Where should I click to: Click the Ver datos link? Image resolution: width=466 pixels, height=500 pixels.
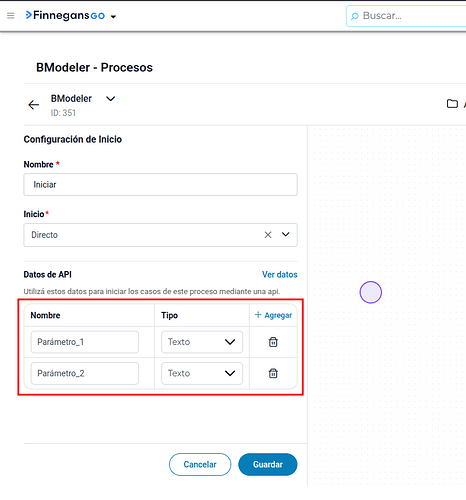[279, 275]
